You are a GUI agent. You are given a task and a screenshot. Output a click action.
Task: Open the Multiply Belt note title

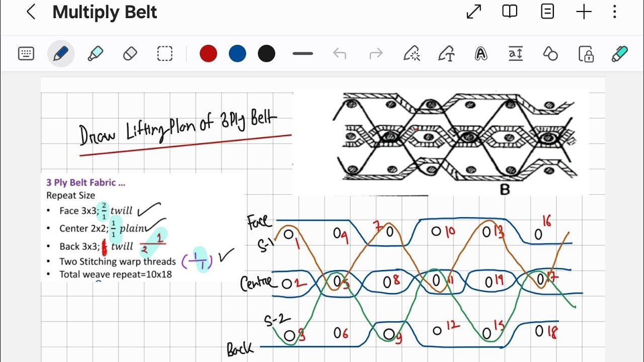point(105,12)
